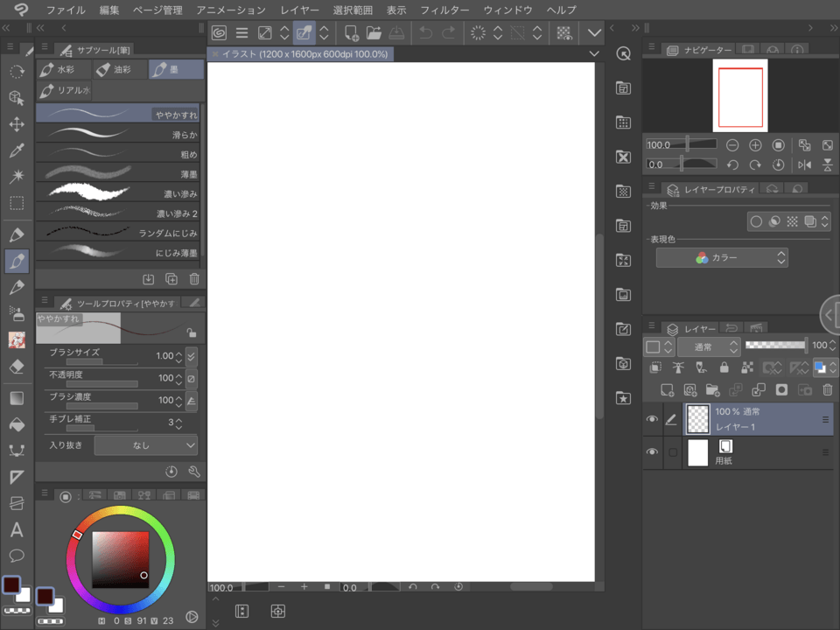This screenshot has width=840, height=630.
Task: Select the にじみ薄墨 brush
Action: click(x=118, y=252)
